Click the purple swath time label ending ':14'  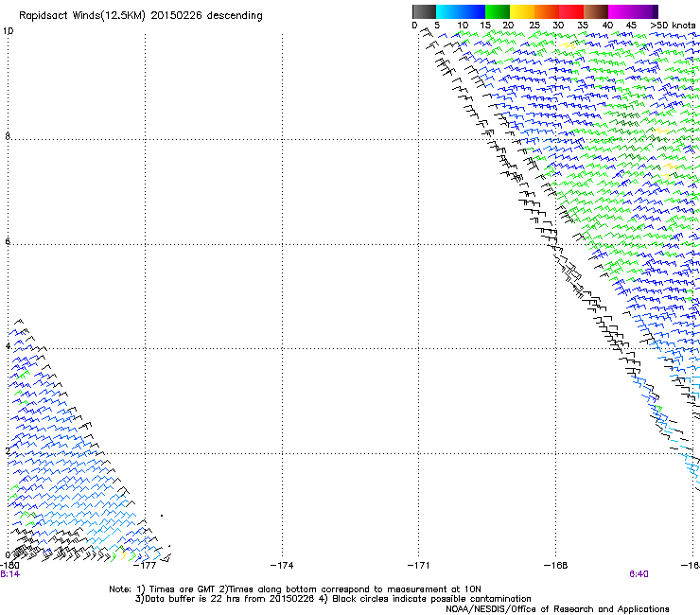[x=9, y=574]
